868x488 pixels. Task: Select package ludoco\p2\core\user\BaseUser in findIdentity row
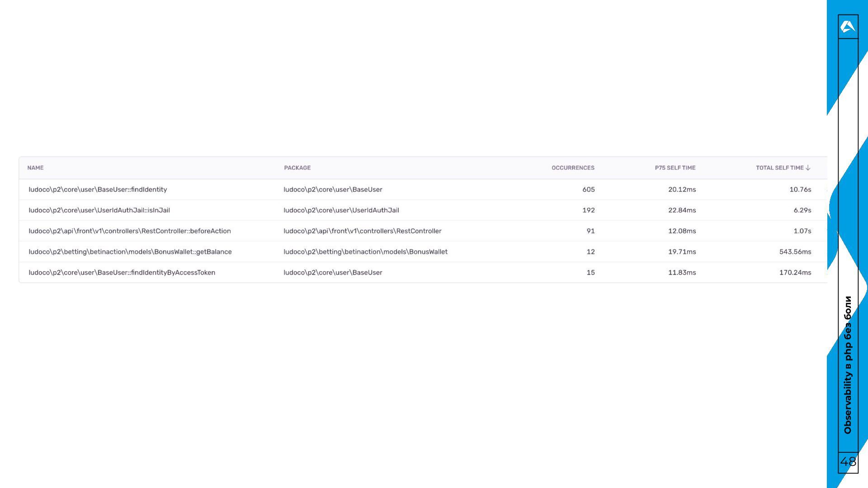(x=333, y=189)
